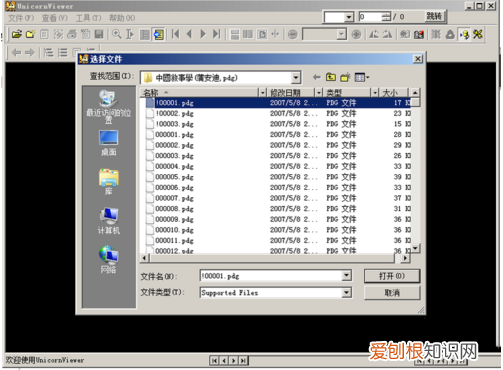The width and height of the screenshot is (503, 370).
Task: Open the 修改日期 column filter arrow
Action: tap(319, 92)
